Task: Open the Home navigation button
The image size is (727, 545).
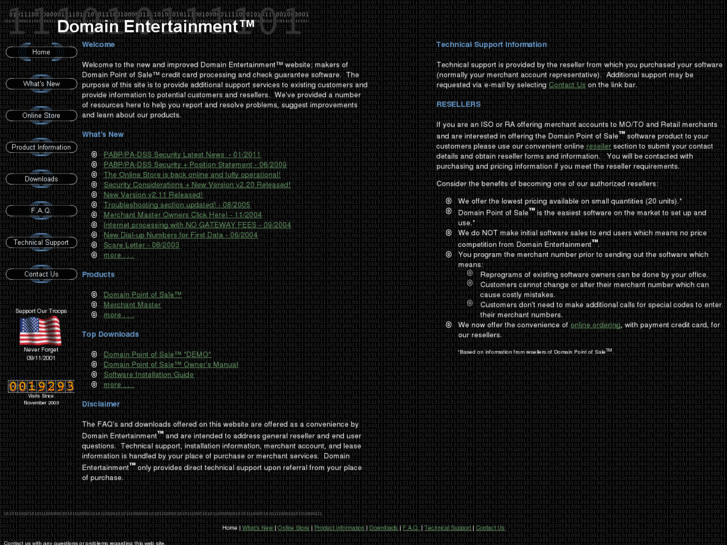Action: [x=41, y=52]
